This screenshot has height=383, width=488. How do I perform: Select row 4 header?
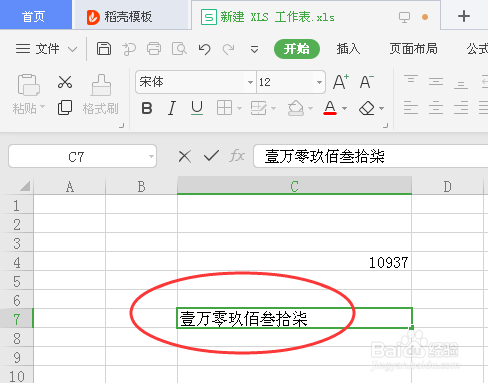[17, 262]
